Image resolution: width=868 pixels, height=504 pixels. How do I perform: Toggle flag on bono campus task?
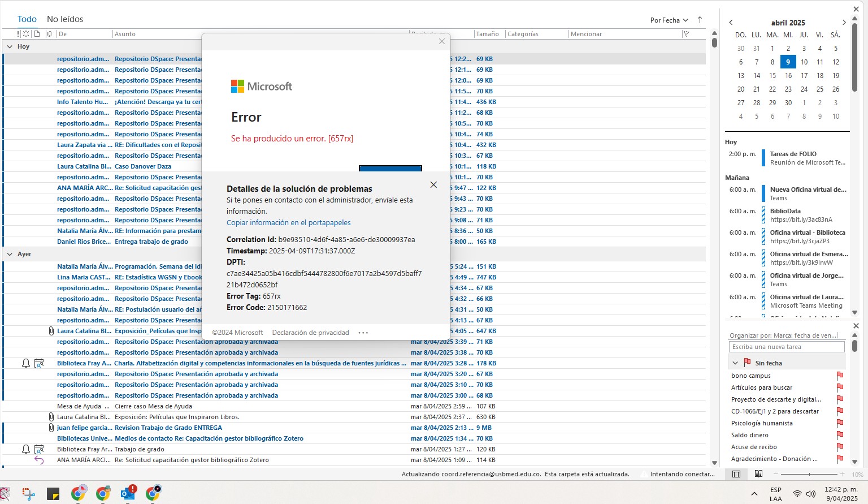tap(840, 376)
